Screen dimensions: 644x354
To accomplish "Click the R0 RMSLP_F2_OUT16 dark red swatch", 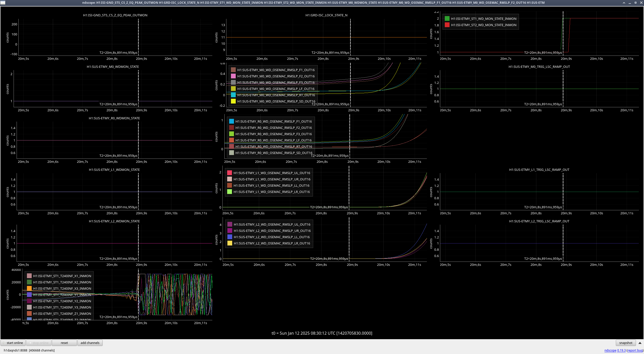I will click(x=231, y=128).
